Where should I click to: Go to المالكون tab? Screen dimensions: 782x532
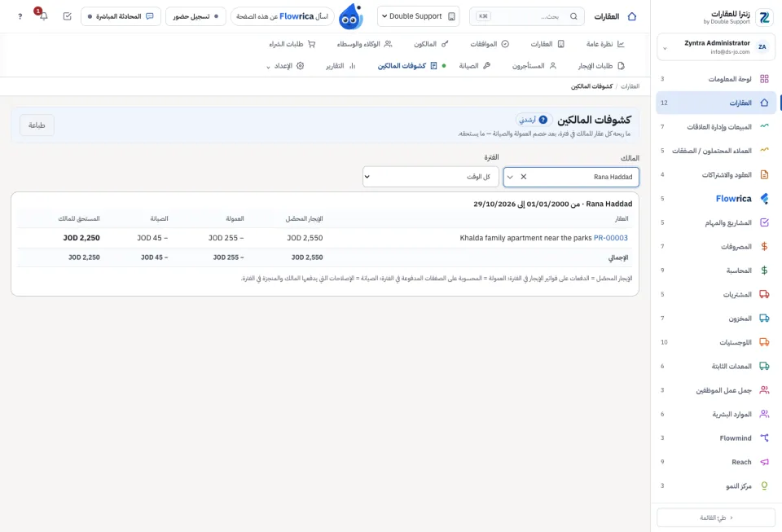[431, 44]
